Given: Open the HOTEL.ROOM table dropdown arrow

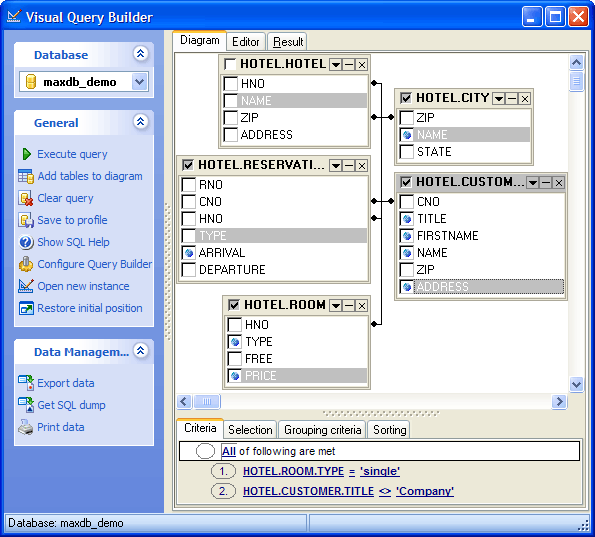Looking at the screenshot, I should tap(335, 305).
